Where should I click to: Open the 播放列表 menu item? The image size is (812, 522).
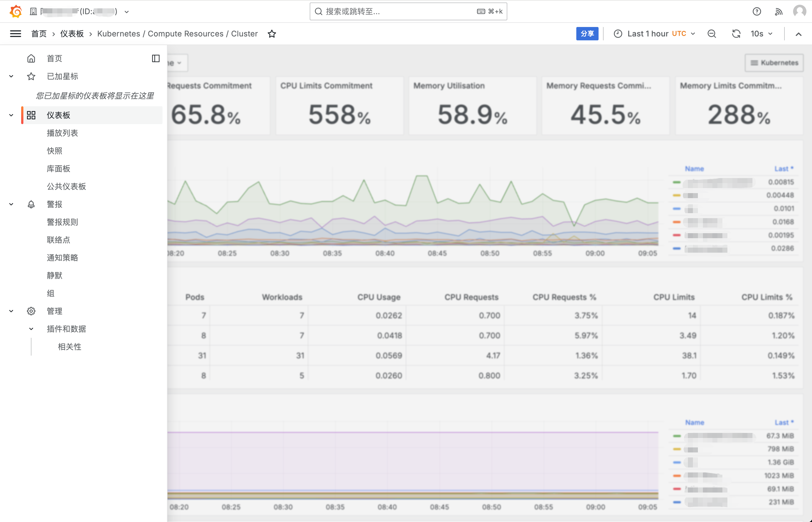pos(62,133)
